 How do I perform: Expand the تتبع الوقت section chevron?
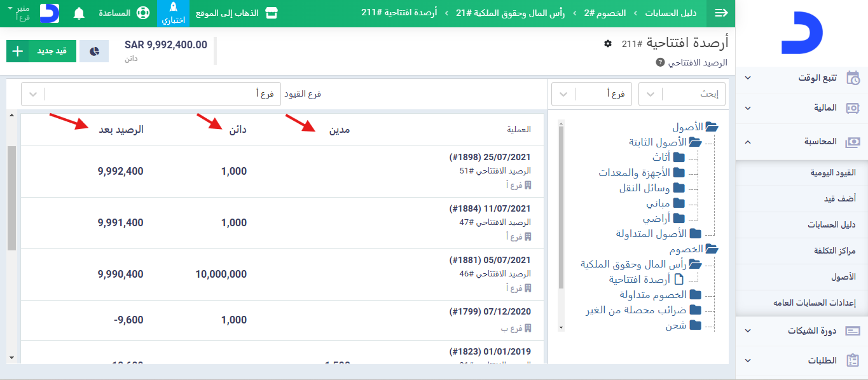click(x=747, y=78)
